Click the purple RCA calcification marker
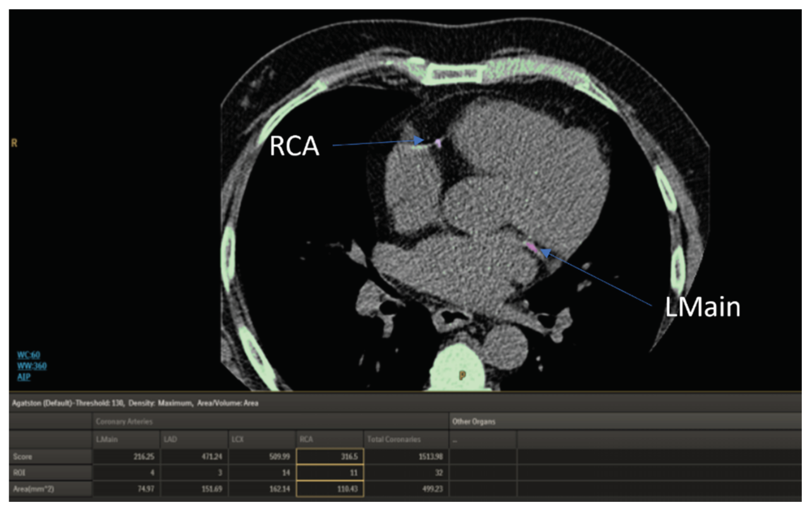The image size is (812, 513). coord(438,143)
